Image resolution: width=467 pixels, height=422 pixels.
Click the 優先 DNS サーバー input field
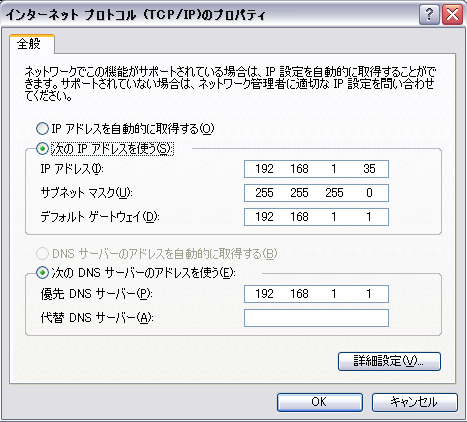click(x=316, y=294)
